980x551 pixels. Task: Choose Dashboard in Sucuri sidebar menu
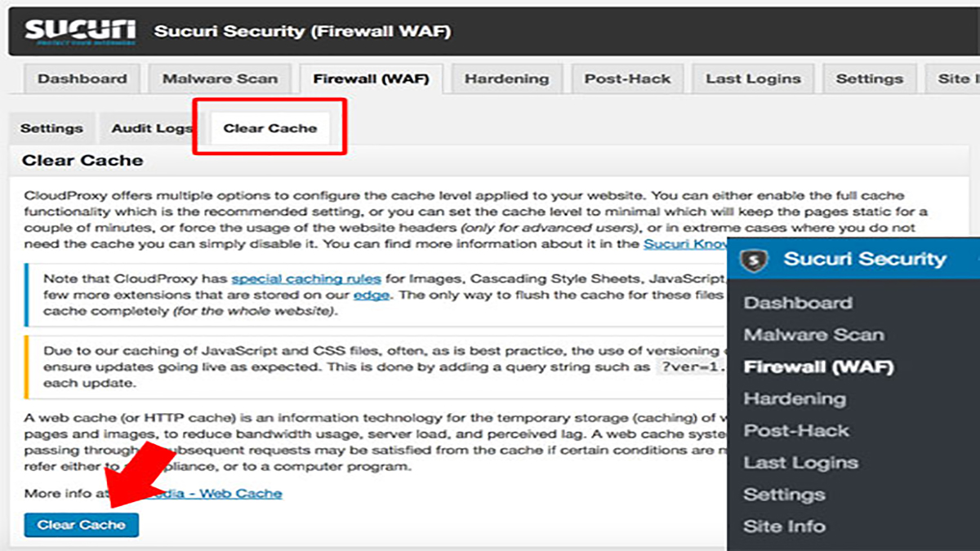point(797,303)
